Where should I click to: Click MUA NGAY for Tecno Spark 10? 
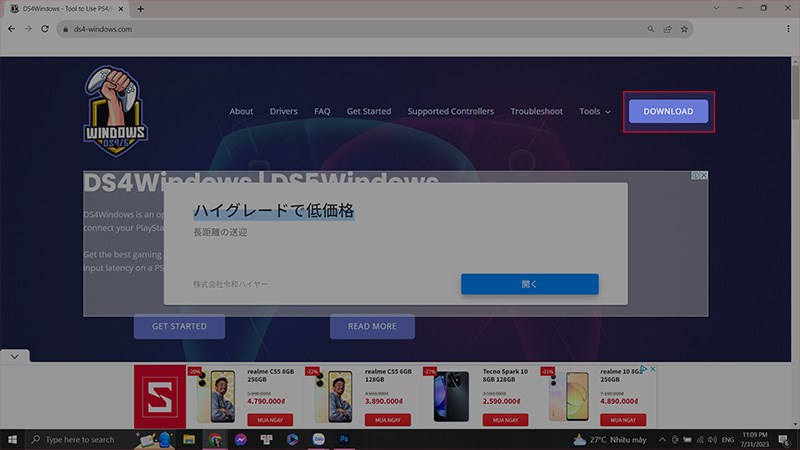(x=506, y=420)
